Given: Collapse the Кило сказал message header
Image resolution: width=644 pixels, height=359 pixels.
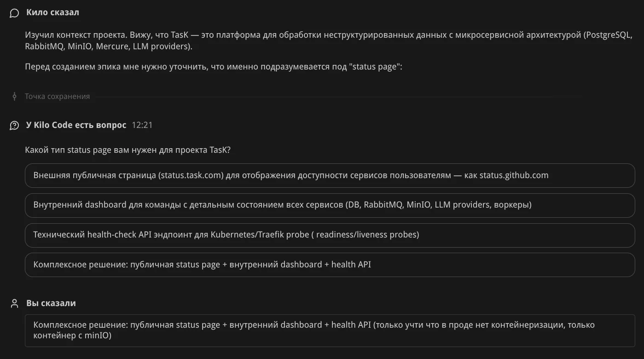Looking at the screenshot, I should [x=52, y=12].
